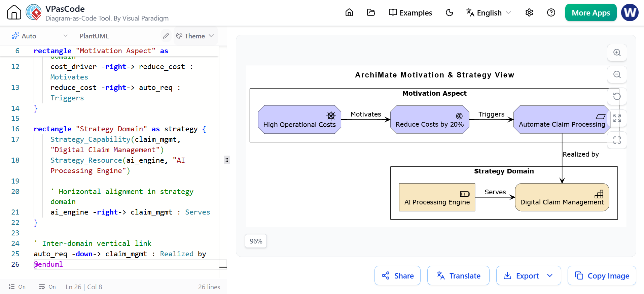Select the PlantUML label
The height and width of the screenshot is (294, 644).
[94, 36]
